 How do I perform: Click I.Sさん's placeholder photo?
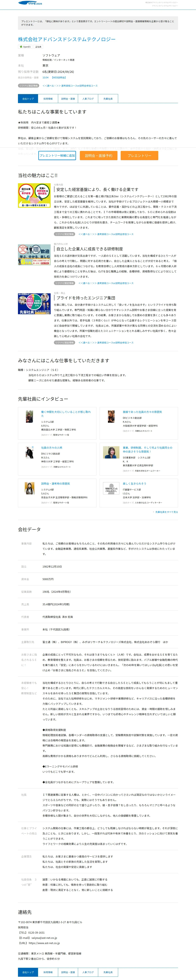[x=111, y=488]
